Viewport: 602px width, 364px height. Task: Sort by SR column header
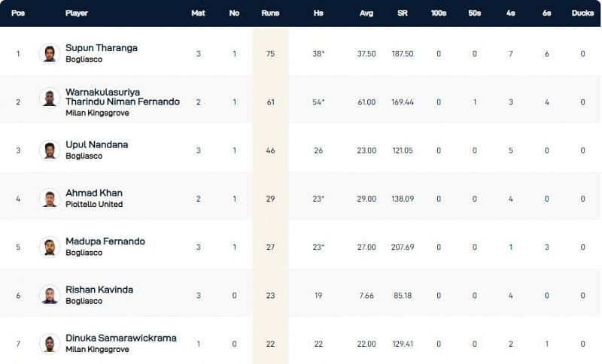tap(403, 14)
